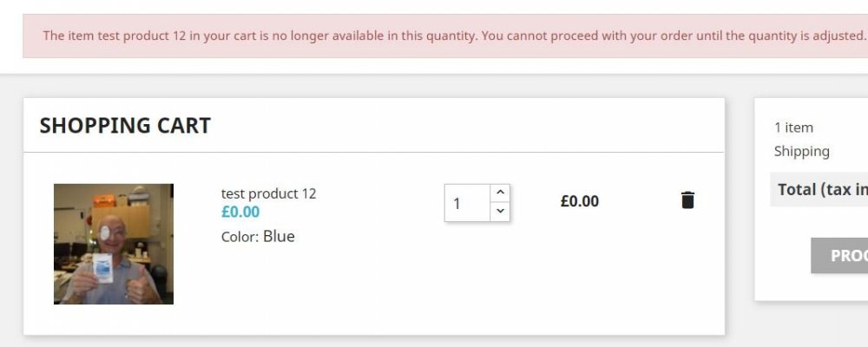Click the Total tax row in summary
Image resolution: width=868 pixels, height=347 pixels.
820,189
